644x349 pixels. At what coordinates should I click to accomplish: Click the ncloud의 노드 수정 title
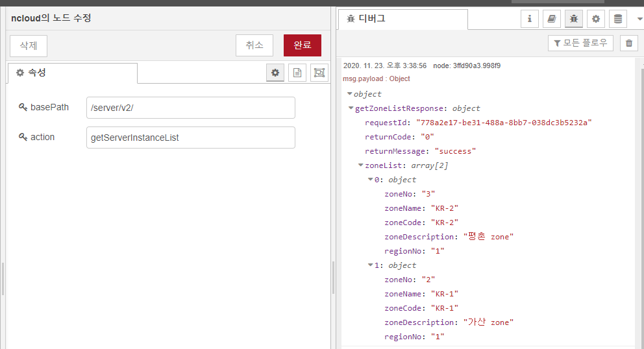[x=51, y=18]
